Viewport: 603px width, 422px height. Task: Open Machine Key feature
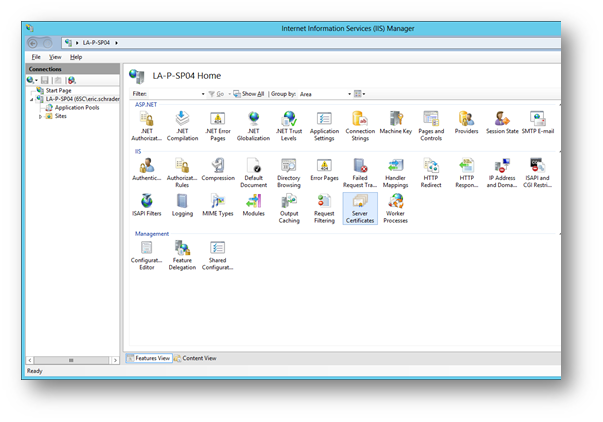396,122
